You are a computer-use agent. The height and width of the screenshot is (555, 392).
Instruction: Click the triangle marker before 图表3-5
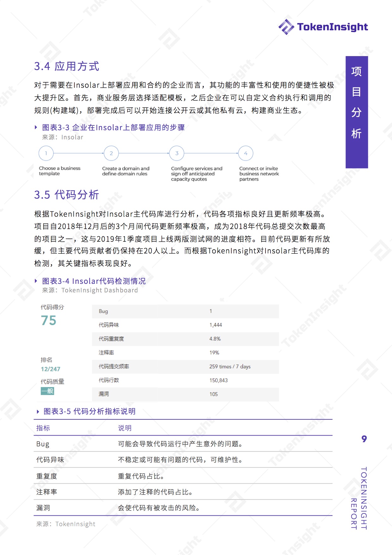point(38,411)
